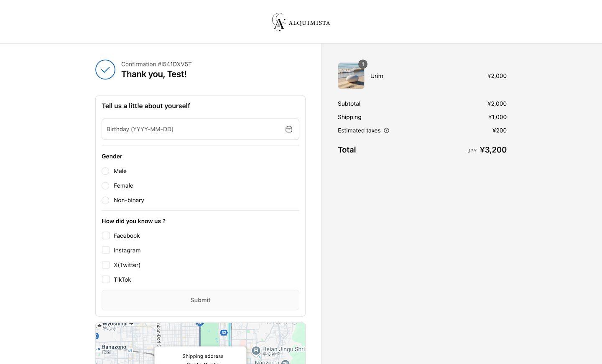Viewport: 602px width, 364px height.
Task: Click the estimated taxes help icon
Action: tap(386, 130)
